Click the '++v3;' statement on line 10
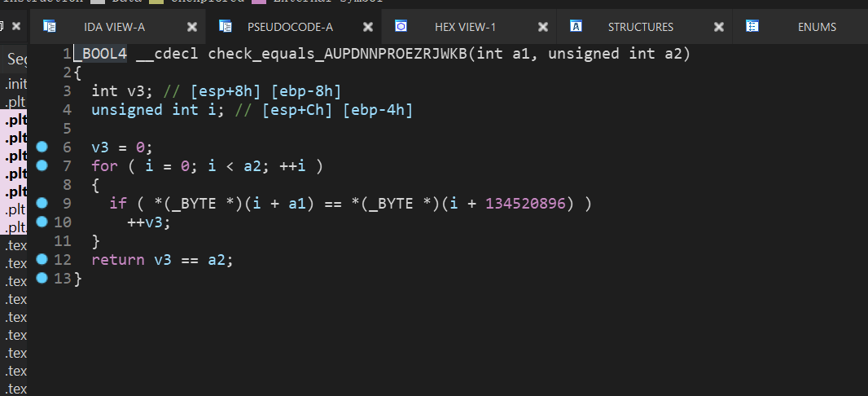Image resolution: width=868 pixels, height=396 pixels. 150,222
